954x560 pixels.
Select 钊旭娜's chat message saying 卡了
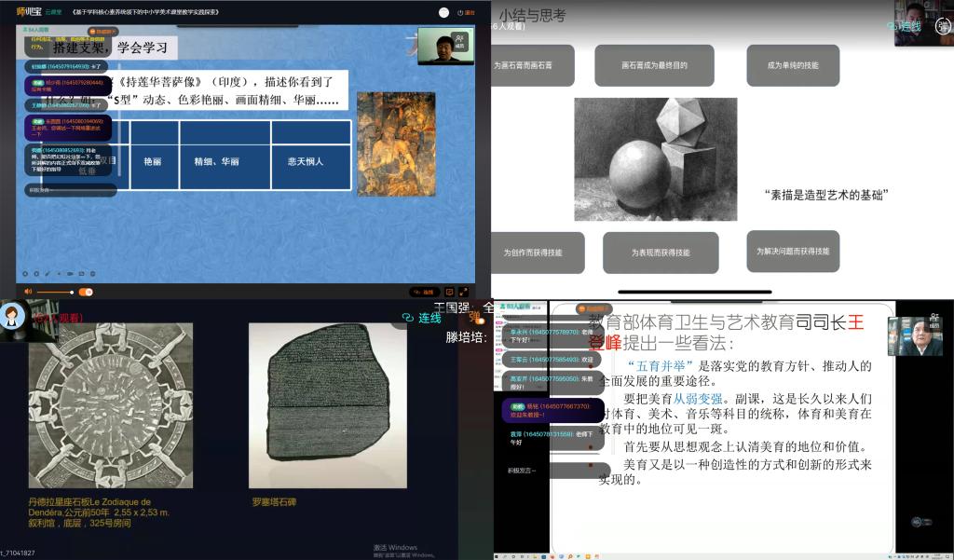[x=67, y=66]
